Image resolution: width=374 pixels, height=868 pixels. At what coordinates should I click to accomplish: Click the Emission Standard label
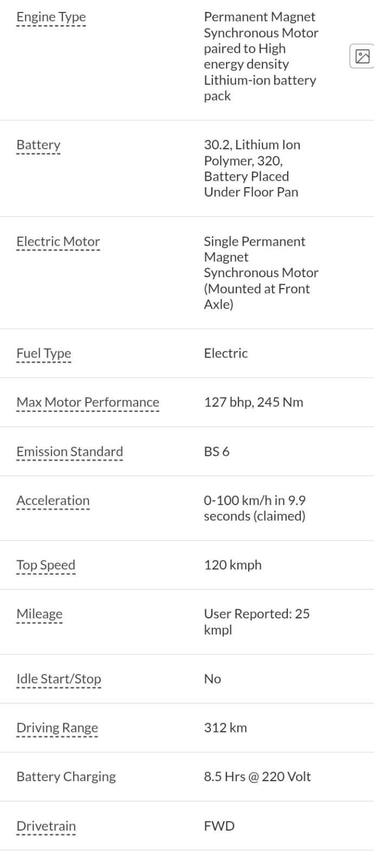tap(70, 451)
